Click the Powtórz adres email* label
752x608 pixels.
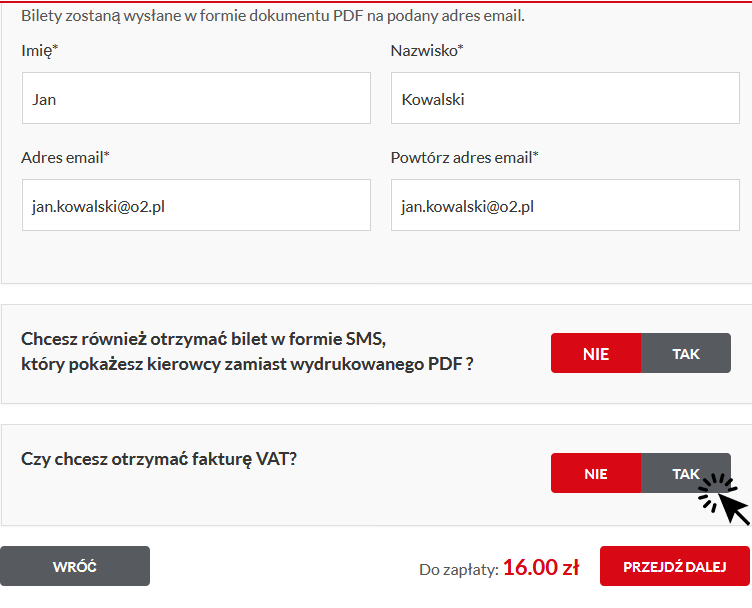point(464,158)
